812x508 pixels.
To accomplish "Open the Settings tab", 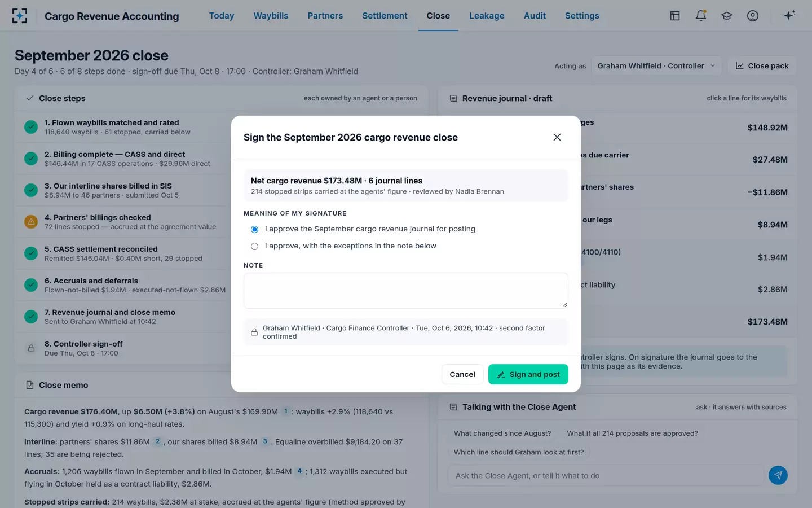I will (x=582, y=16).
